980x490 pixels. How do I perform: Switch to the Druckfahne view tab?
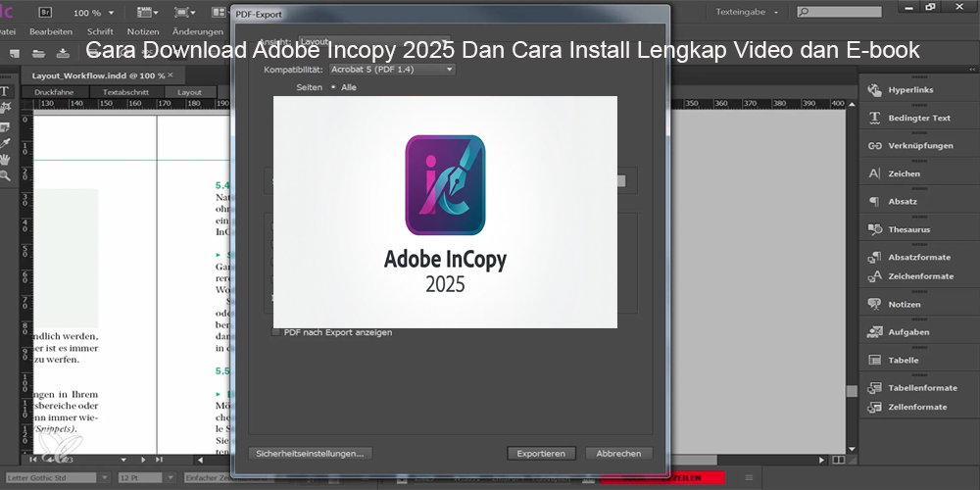pos(54,92)
